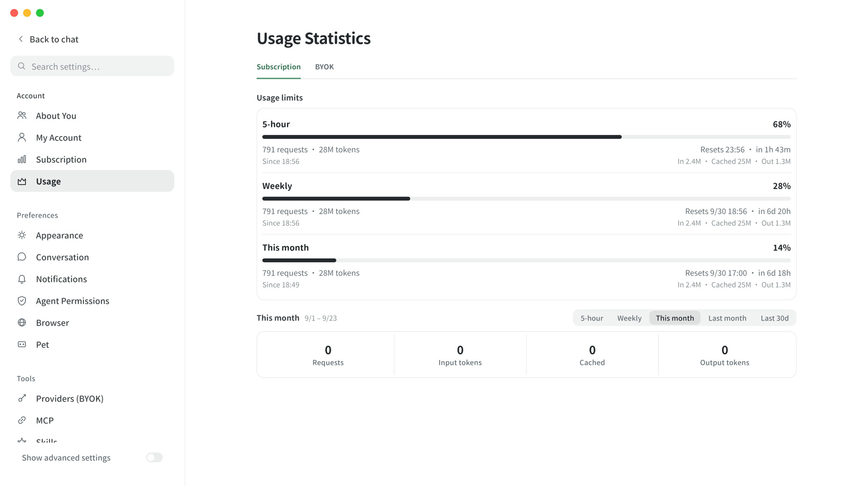Choose the Last 30d range option
The height and width of the screenshot is (486, 868).
click(774, 318)
